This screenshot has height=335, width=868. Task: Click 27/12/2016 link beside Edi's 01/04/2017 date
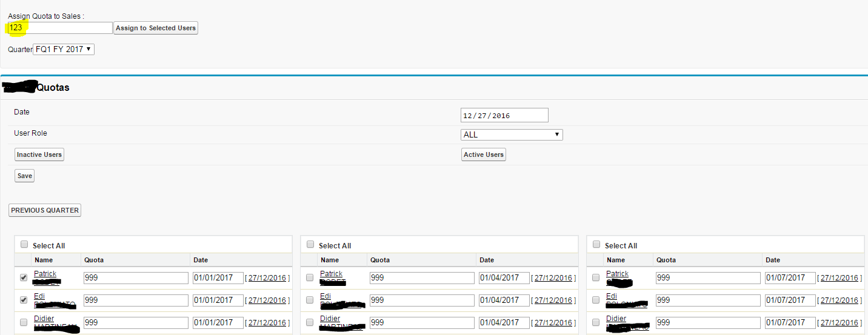[x=553, y=300]
